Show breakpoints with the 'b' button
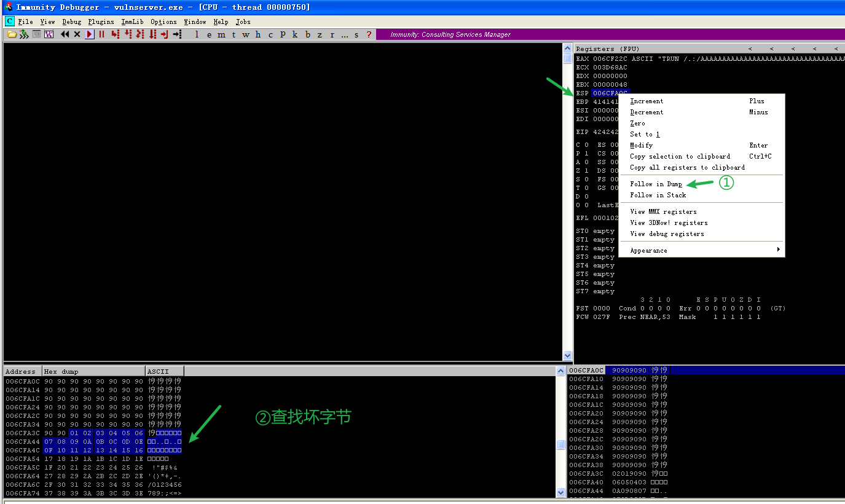The width and height of the screenshot is (845, 504). click(308, 34)
